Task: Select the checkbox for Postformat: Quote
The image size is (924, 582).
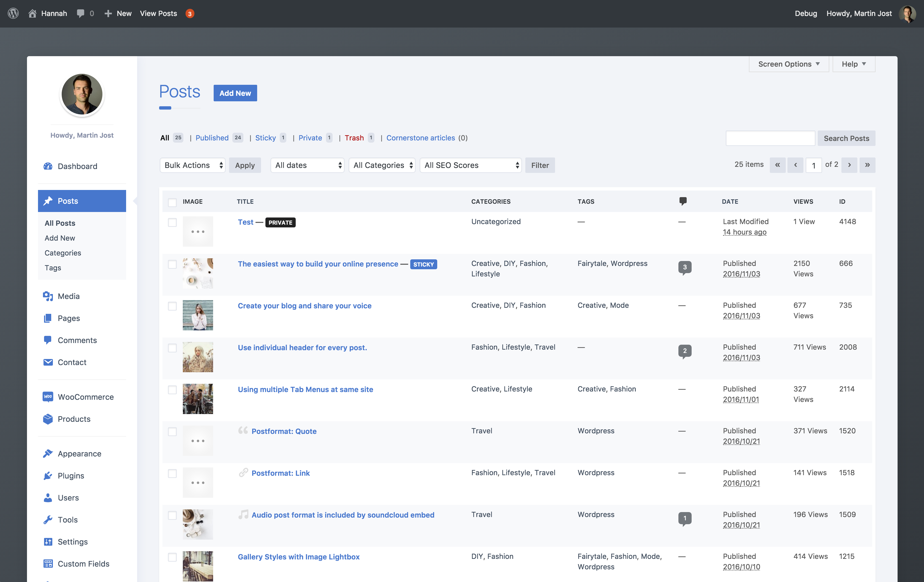Action: tap(172, 431)
